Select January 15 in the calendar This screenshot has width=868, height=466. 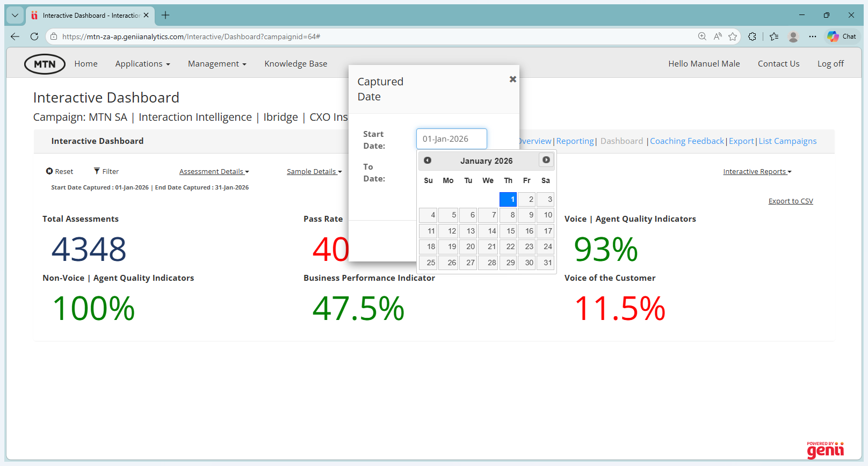[x=508, y=231]
